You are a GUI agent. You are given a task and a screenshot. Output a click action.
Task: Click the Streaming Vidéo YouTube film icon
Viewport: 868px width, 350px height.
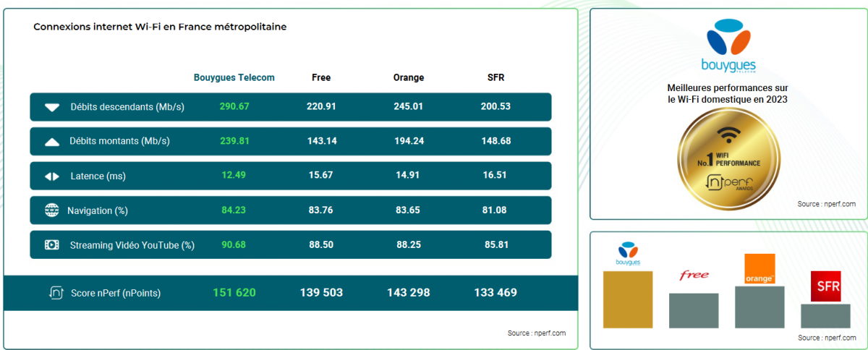tap(52, 245)
